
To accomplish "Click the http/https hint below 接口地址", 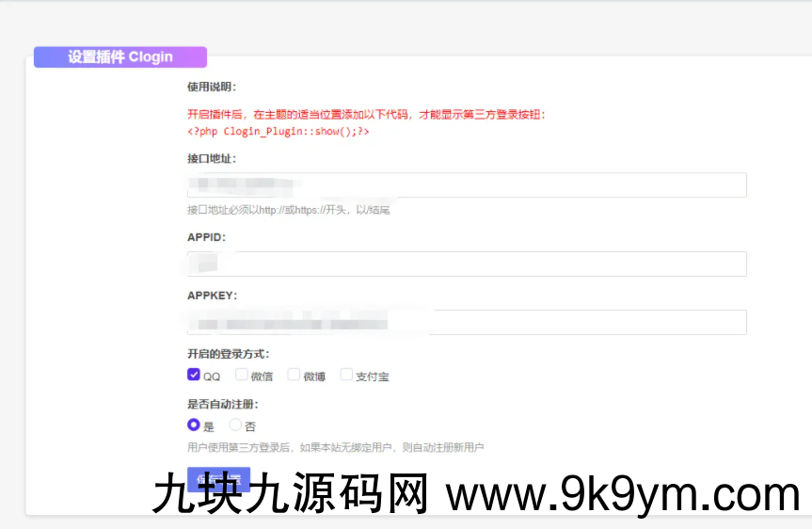I will pos(288,210).
